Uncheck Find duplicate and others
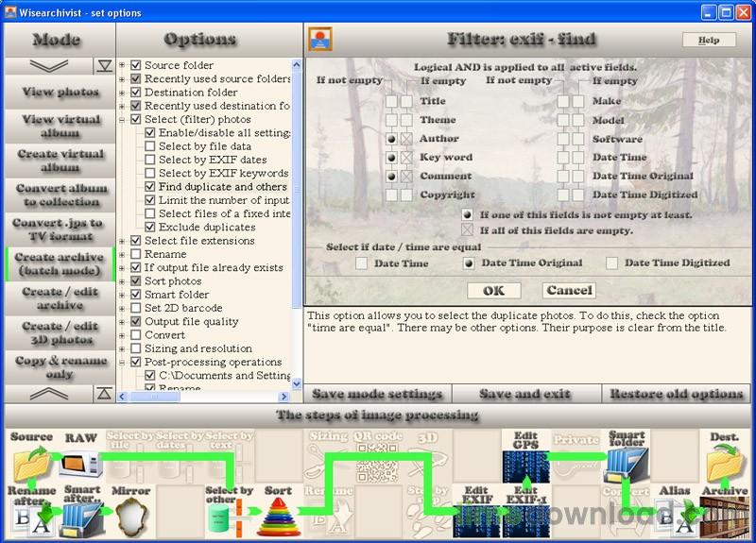 [x=150, y=186]
